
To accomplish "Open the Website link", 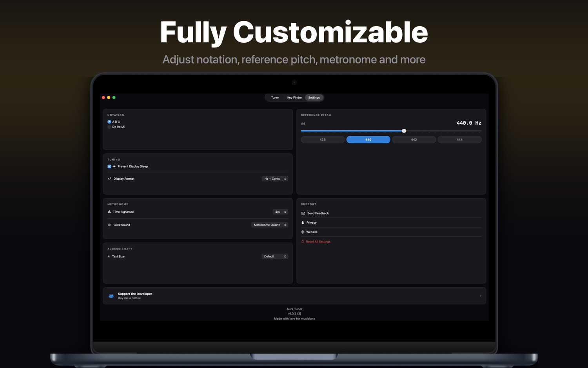I will 312,232.
